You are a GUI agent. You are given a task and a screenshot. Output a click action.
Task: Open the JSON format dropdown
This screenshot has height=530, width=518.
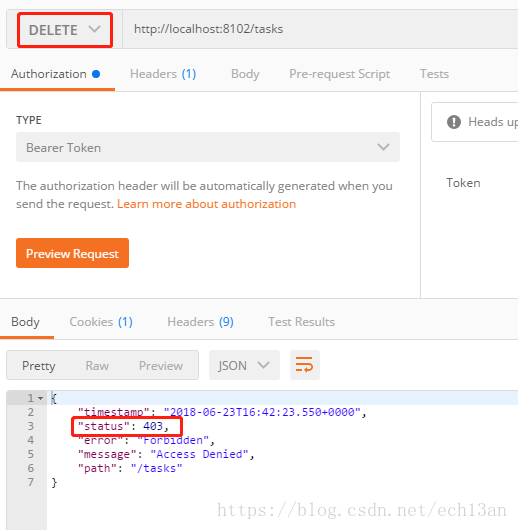tap(244, 365)
